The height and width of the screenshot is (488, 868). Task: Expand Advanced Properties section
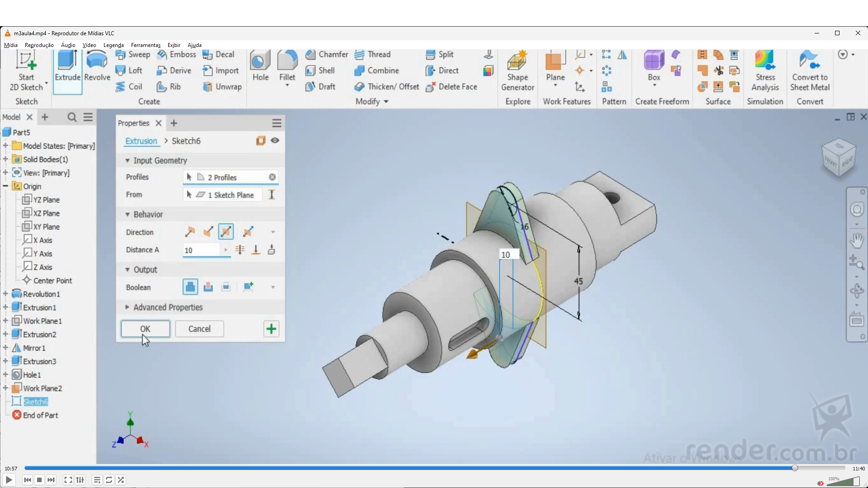127,307
